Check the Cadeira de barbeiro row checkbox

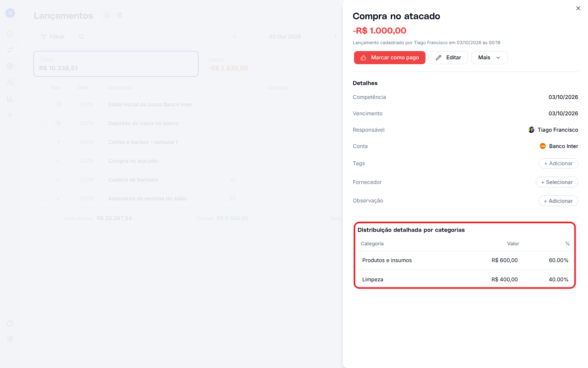(x=43, y=180)
